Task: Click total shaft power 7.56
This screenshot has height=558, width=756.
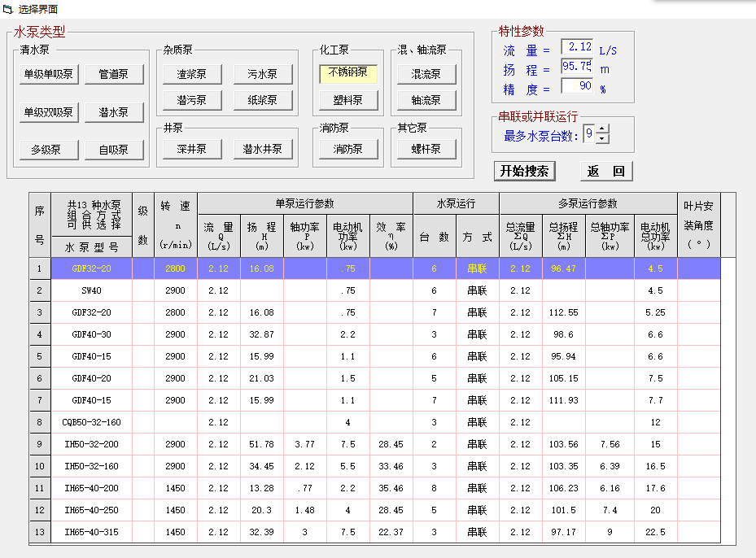Action: [x=610, y=444]
